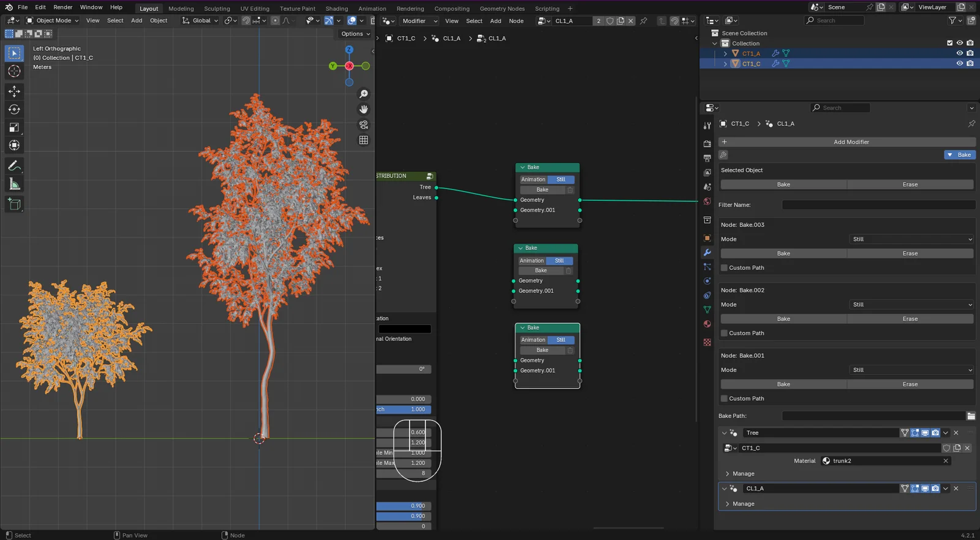
Task: Open the Modifiers wrench properties tab
Action: 707,253
